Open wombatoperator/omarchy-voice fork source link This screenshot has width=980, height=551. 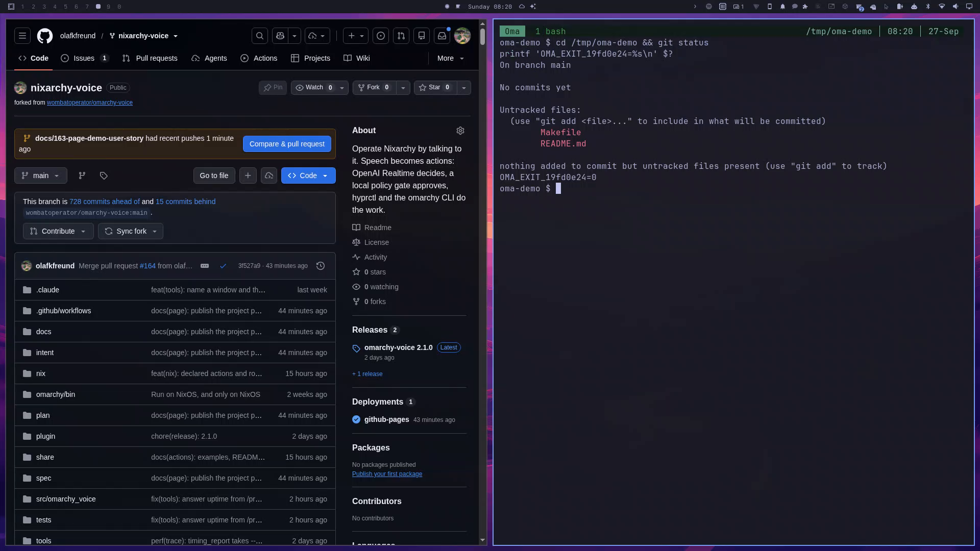tap(90, 103)
